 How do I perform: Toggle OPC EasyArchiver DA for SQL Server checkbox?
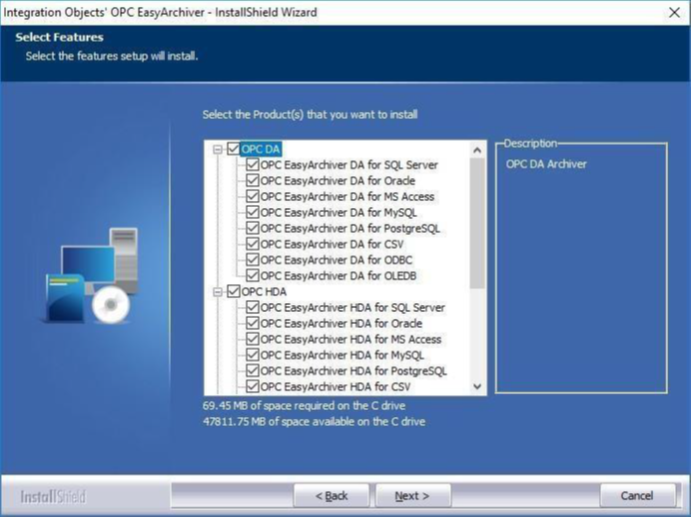coord(253,165)
